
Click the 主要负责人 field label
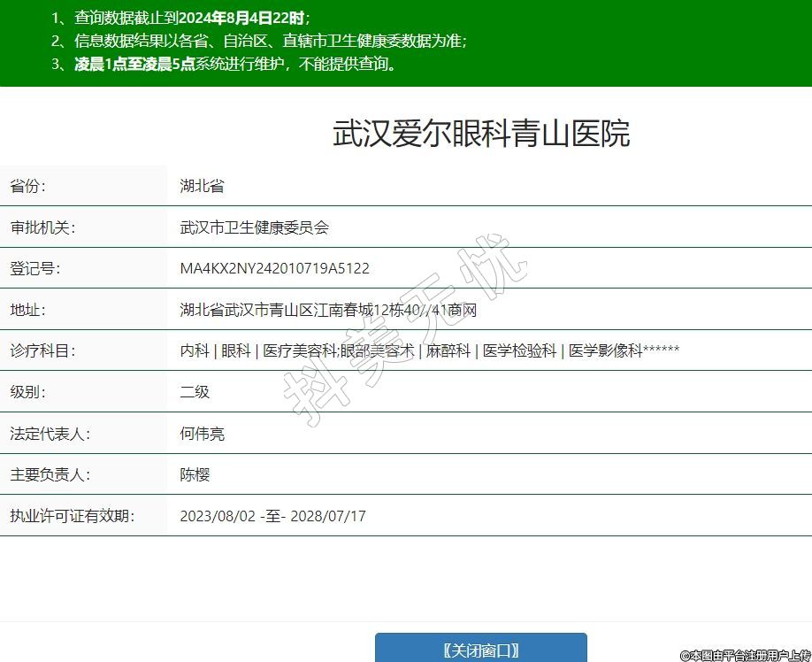pos(50,474)
